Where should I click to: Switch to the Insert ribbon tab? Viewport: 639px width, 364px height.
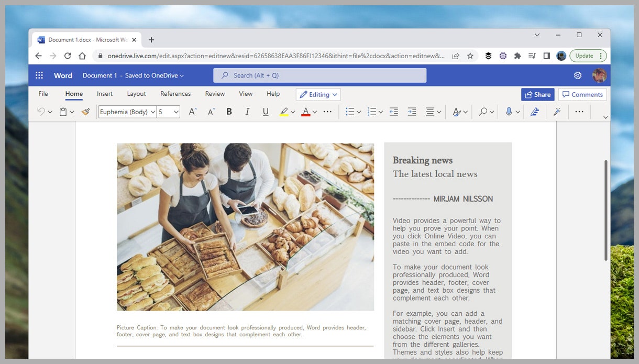tap(105, 94)
